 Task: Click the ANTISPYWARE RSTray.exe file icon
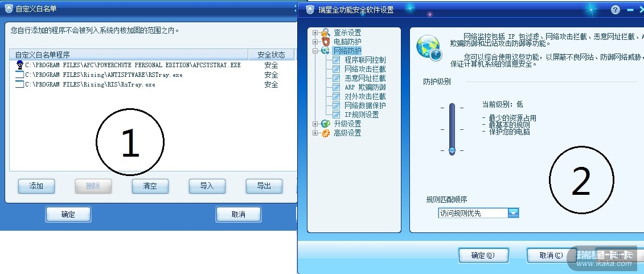[x=20, y=75]
